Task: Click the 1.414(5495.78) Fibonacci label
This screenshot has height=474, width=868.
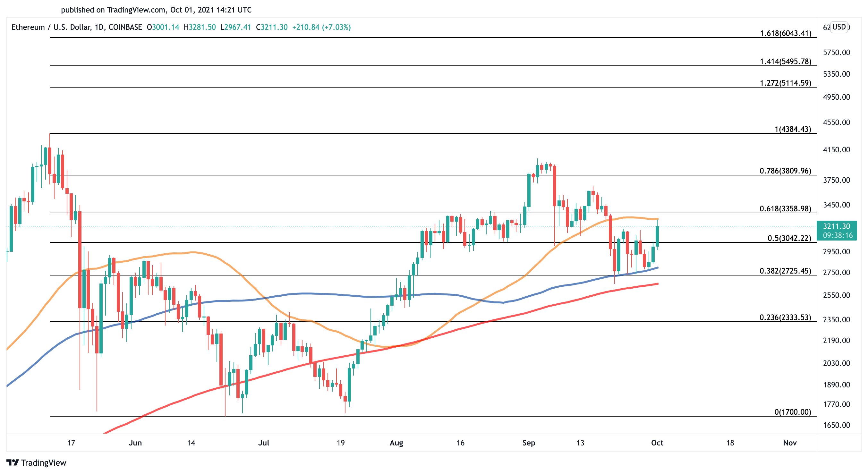Action: pos(786,61)
